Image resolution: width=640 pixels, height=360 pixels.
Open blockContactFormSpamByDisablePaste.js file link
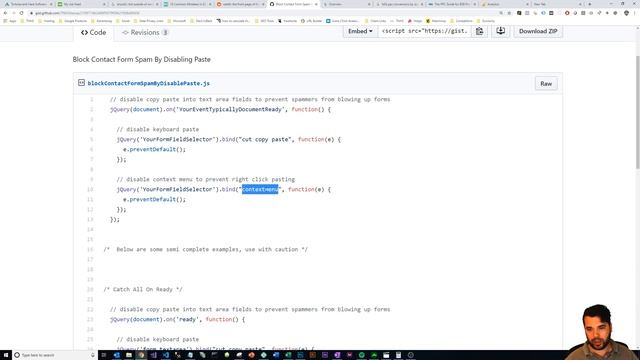coord(149,83)
